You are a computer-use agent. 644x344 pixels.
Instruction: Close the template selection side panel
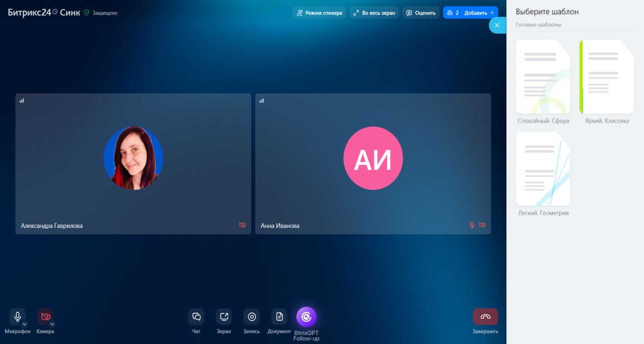click(x=497, y=25)
